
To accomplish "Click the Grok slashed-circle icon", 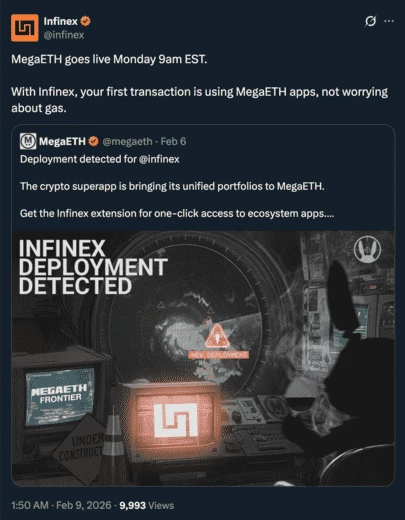I will coord(370,21).
